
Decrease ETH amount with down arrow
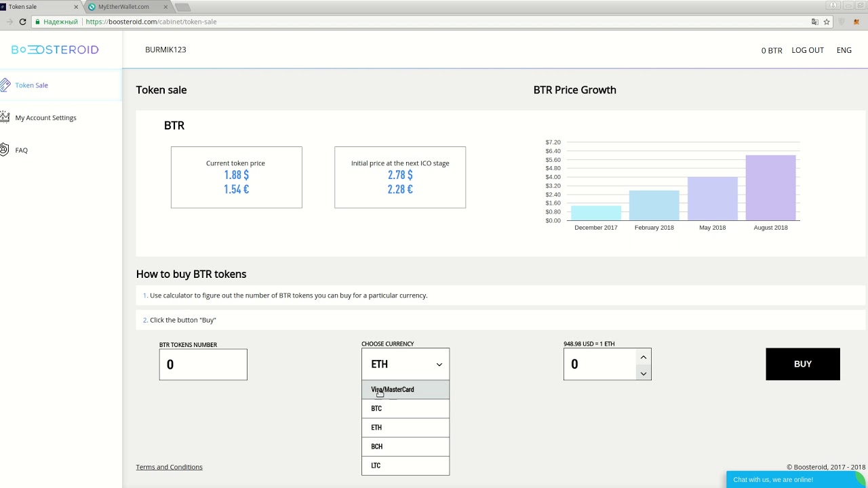644,373
